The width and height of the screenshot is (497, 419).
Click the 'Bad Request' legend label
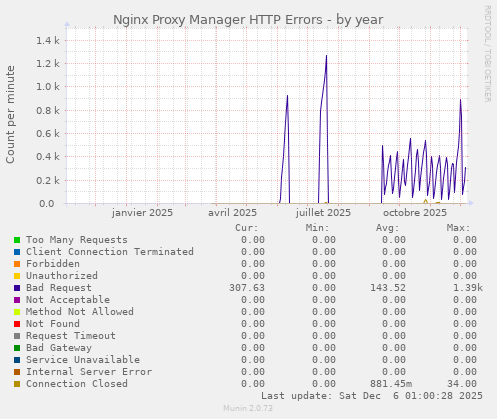(x=59, y=288)
